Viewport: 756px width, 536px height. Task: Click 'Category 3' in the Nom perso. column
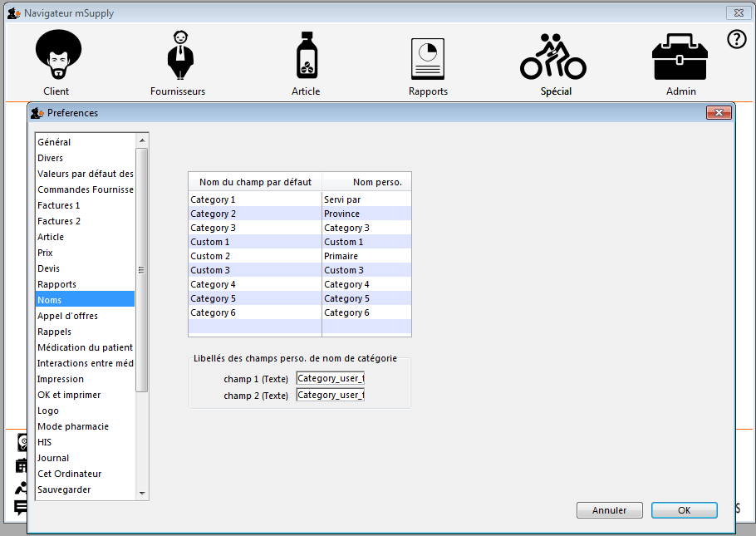367,228
